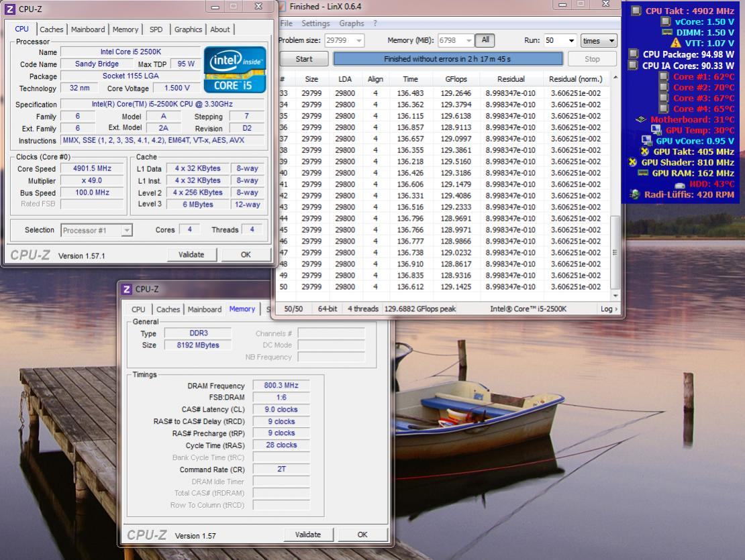Click the scroll down arrow in LinX results
745x560 pixels.
615,295
